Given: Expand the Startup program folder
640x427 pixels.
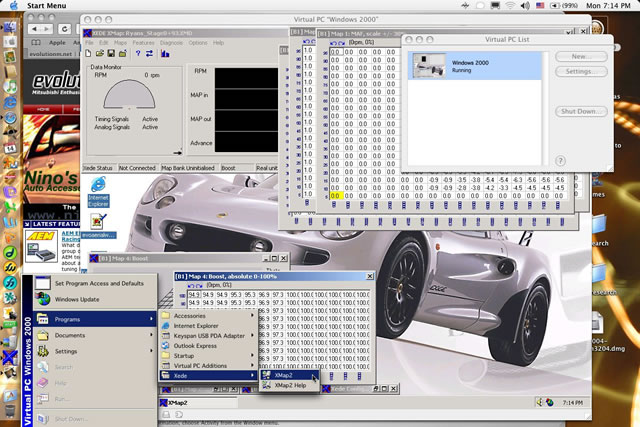Looking at the screenshot, I should [x=185, y=355].
